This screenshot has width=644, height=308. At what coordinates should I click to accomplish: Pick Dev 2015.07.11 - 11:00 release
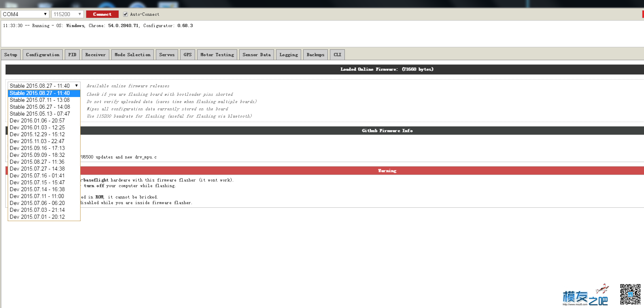44,196
